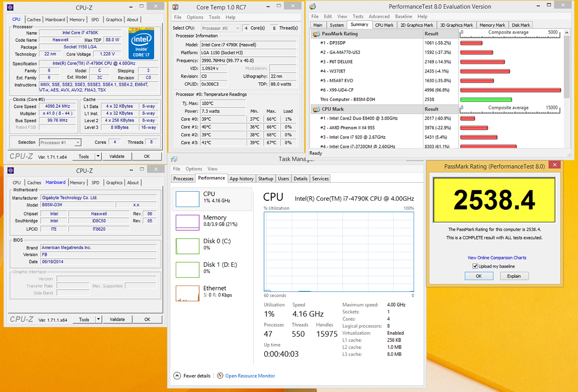This screenshot has width=578, height=392.
Task: Open the View menu in Task Manager
Action: [x=212, y=169]
